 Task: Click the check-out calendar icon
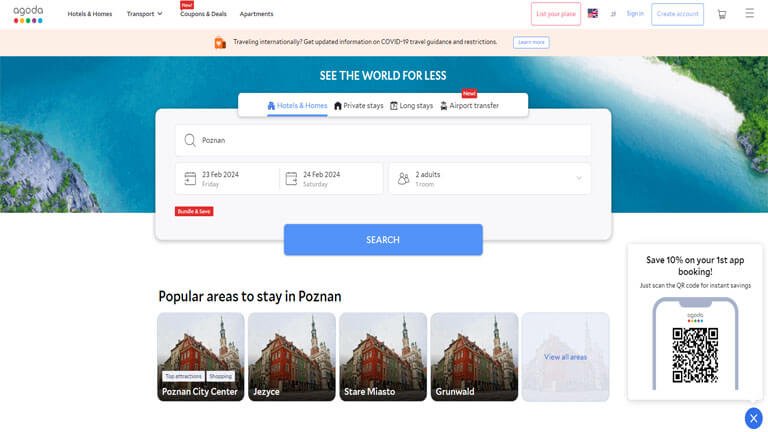[291, 179]
